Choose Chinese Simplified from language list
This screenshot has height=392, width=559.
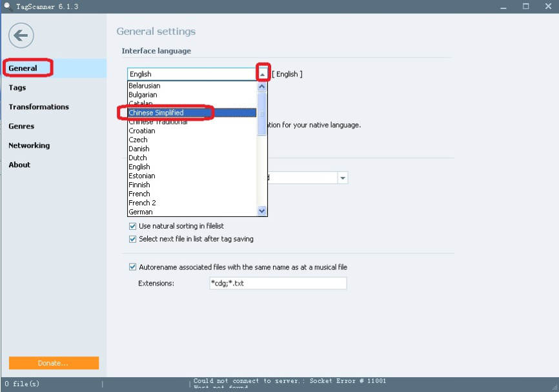pyautogui.click(x=156, y=113)
